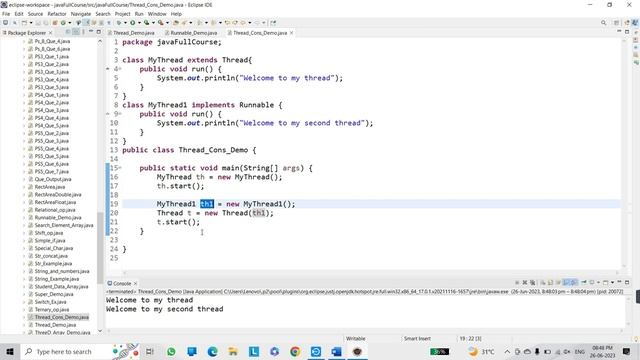Open the File menu
The height and width of the screenshot is (360, 640).
point(6,14)
